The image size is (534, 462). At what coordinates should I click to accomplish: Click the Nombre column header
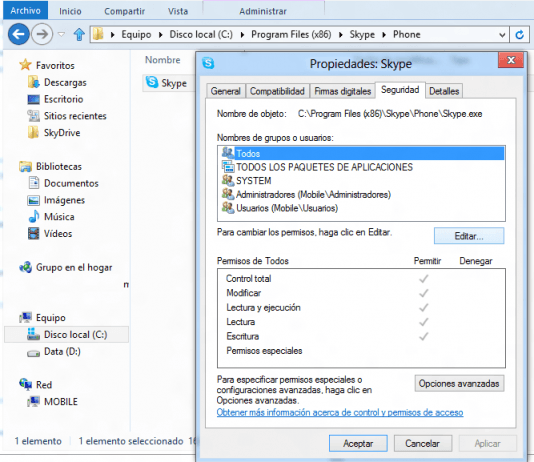coord(163,60)
